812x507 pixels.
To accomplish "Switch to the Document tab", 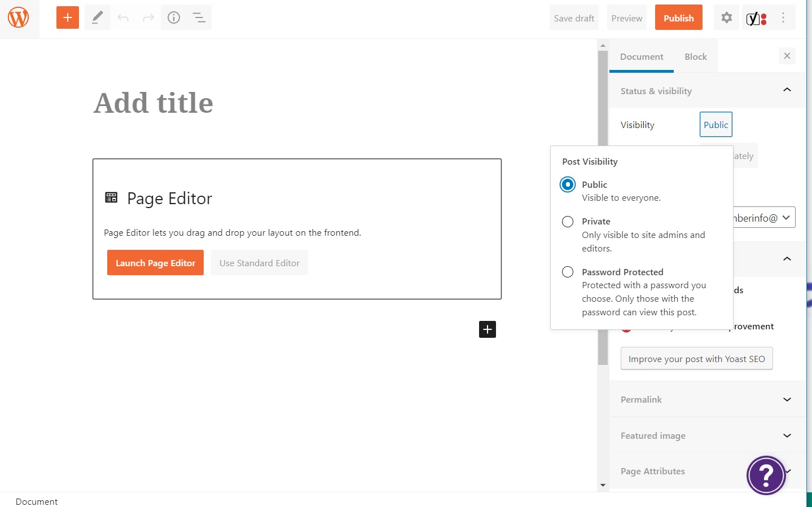I will point(642,56).
